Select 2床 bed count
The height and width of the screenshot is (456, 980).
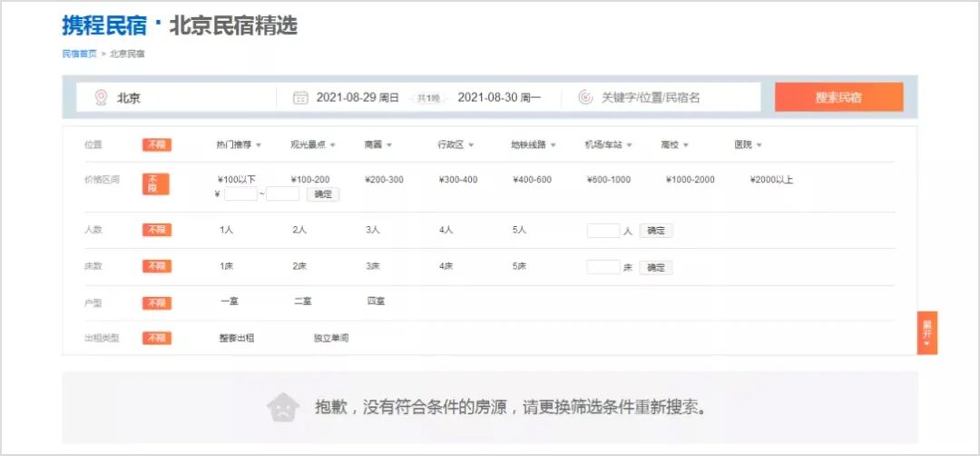pyautogui.click(x=299, y=266)
